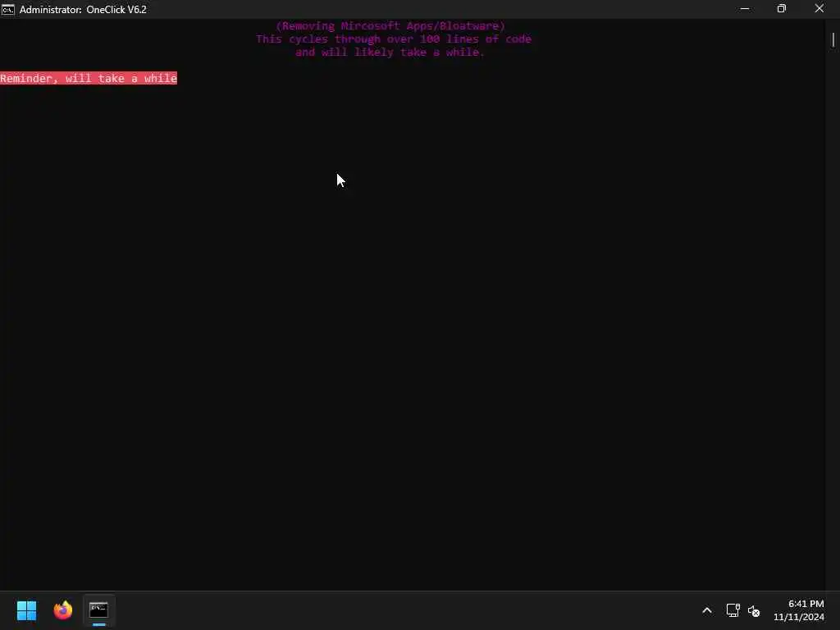Click the console vertical scrollbar thumb
Screen dimensions: 840x630
pyautogui.click(x=833, y=40)
